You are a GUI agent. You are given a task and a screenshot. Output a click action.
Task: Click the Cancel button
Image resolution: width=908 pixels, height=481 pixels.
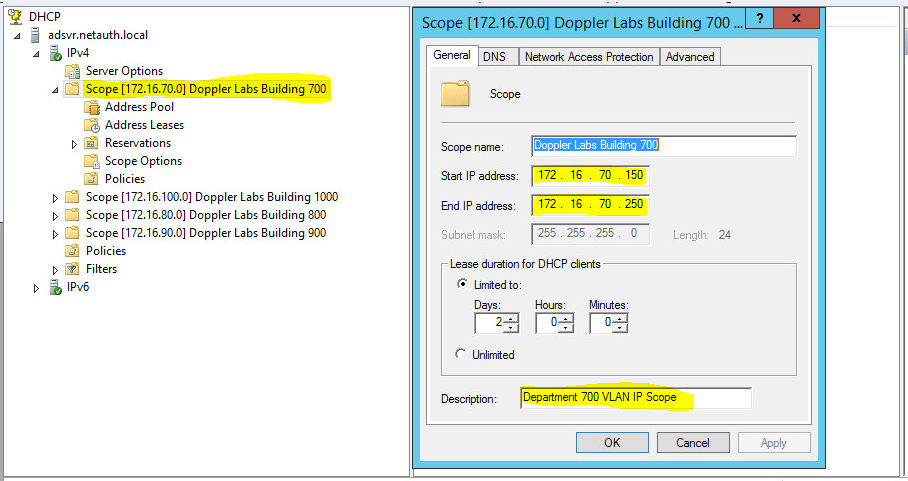click(693, 443)
